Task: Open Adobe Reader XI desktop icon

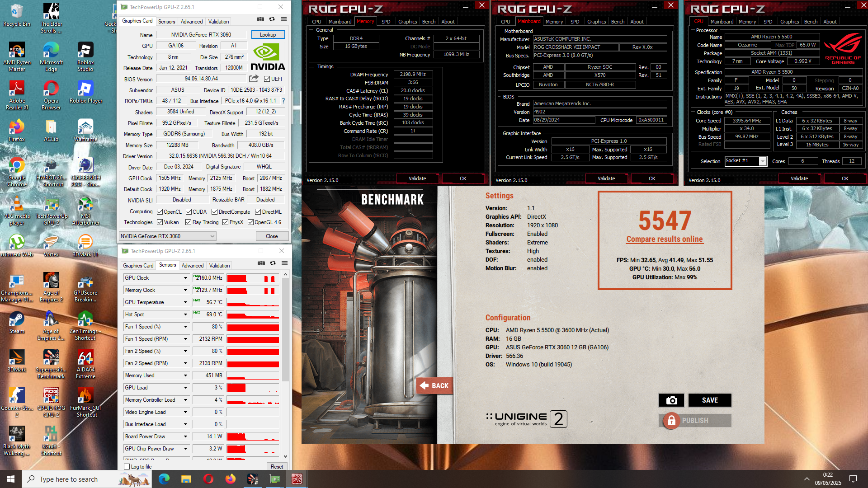Action: [17, 95]
